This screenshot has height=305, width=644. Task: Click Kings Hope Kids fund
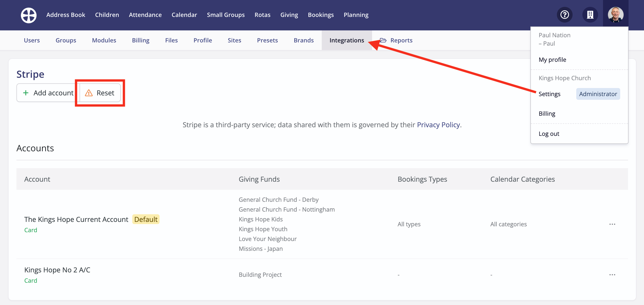click(x=260, y=219)
